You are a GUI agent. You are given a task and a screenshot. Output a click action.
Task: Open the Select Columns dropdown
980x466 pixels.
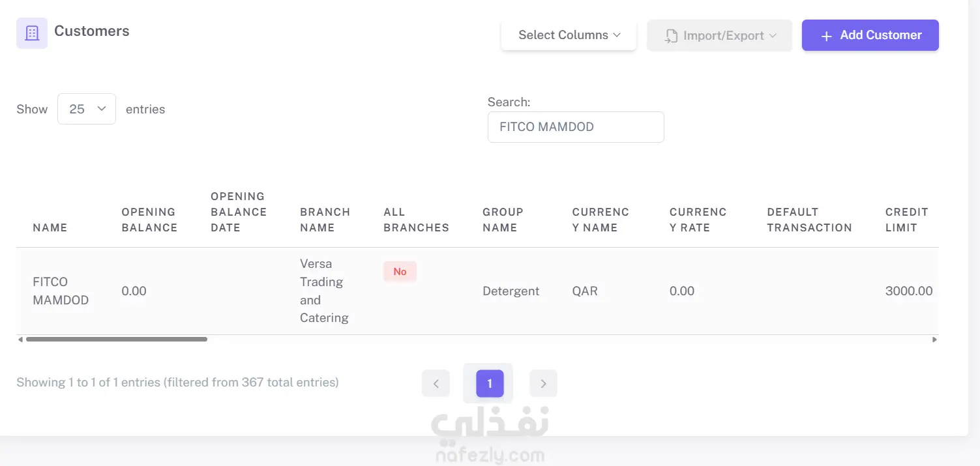click(x=569, y=35)
